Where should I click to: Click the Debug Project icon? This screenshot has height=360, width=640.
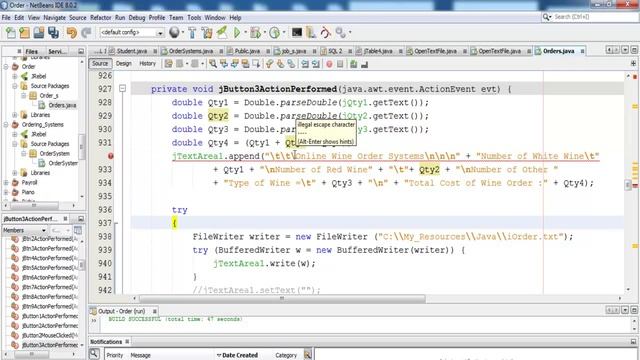point(256,33)
